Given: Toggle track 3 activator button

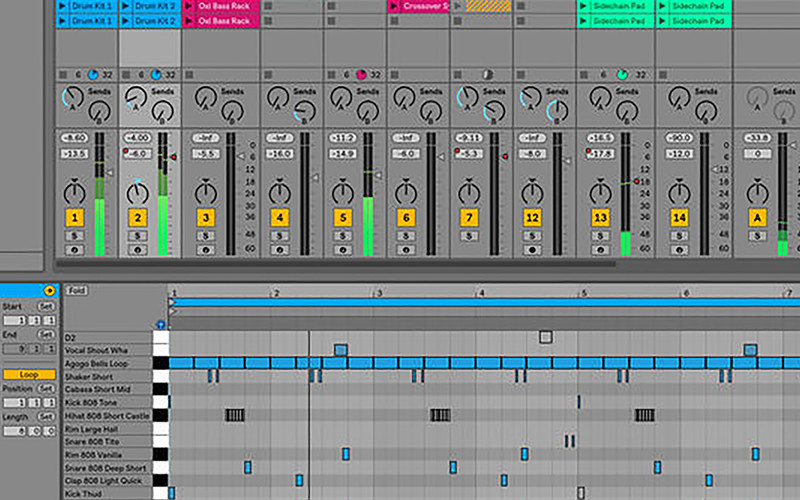Looking at the screenshot, I should pos(206,218).
